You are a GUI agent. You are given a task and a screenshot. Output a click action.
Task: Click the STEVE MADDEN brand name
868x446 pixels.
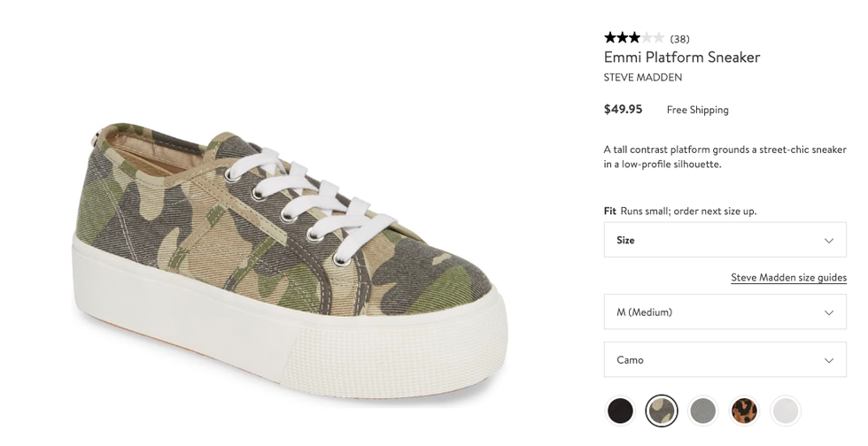[643, 78]
